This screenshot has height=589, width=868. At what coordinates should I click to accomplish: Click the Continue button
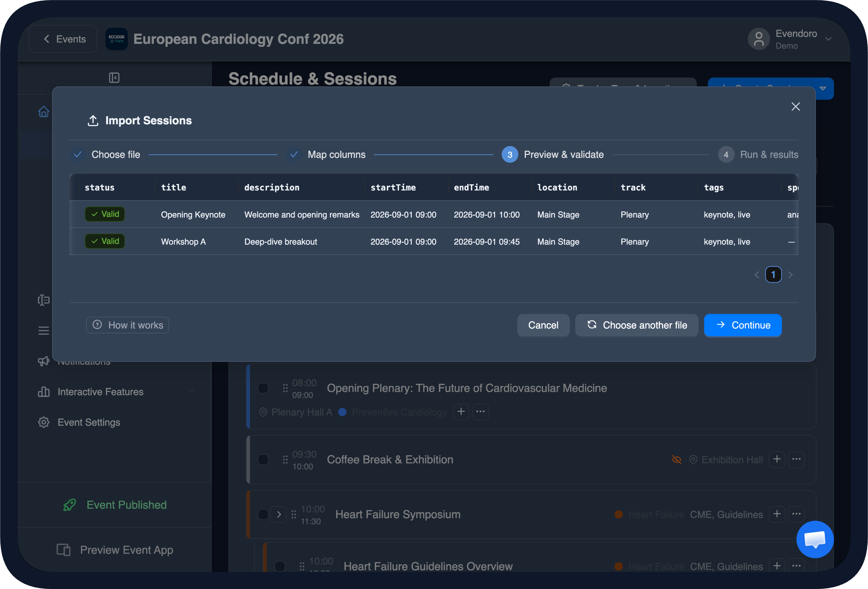[742, 325]
